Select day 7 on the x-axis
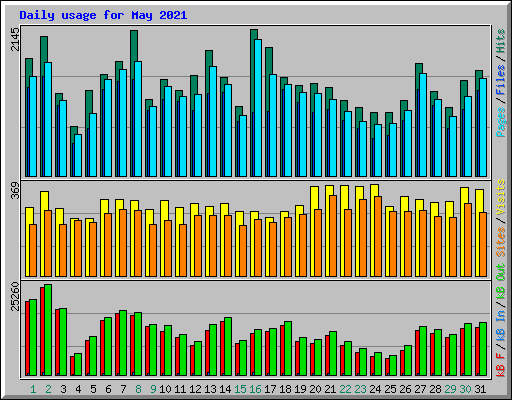 [123, 389]
